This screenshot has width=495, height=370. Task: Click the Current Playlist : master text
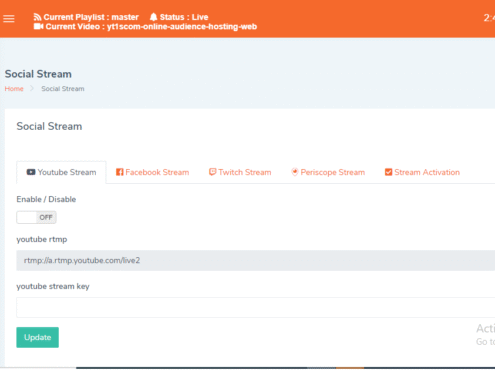(x=91, y=17)
